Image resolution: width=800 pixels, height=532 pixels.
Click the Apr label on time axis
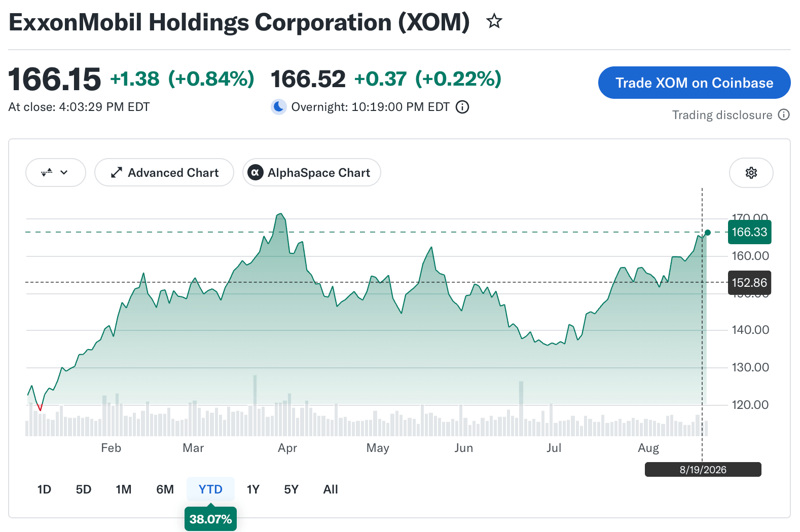coord(287,448)
